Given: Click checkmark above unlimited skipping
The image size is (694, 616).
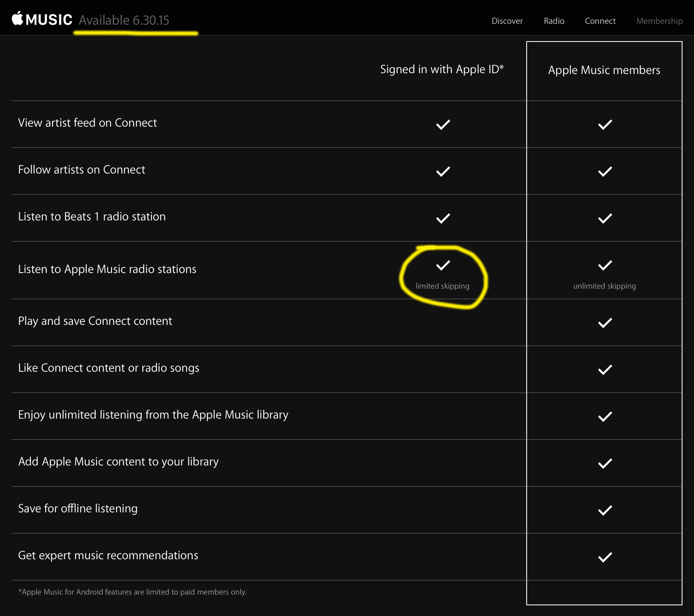Looking at the screenshot, I should 605,265.
